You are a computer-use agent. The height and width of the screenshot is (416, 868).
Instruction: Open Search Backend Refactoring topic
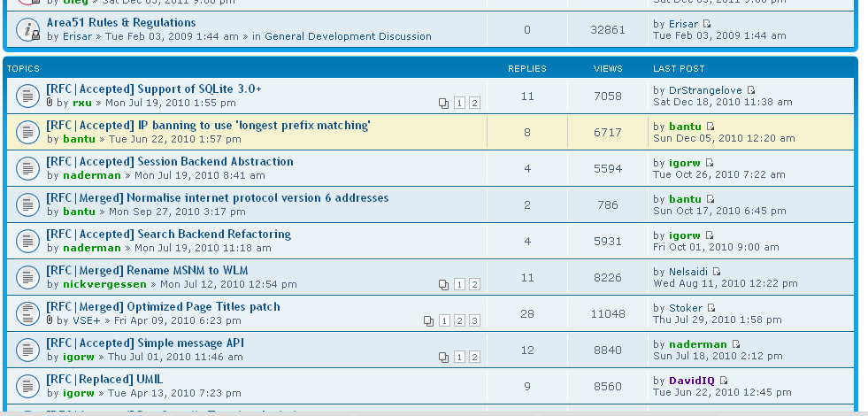[169, 235]
